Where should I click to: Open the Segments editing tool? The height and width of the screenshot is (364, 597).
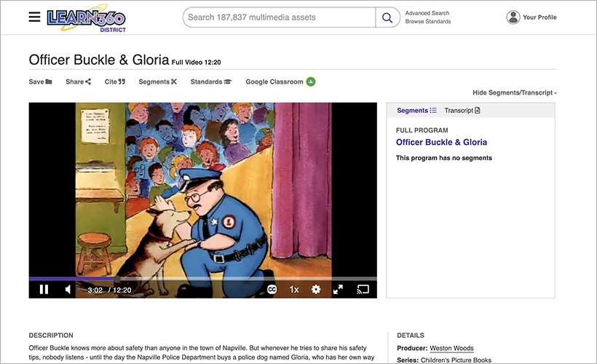tap(157, 82)
